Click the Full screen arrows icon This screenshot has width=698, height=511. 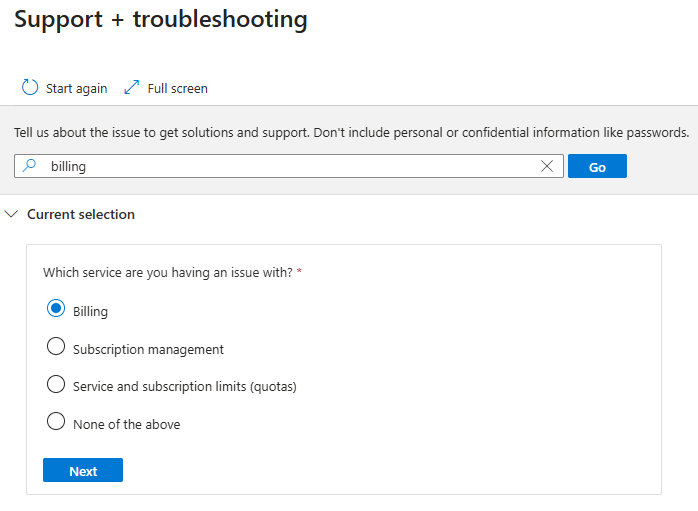click(131, 87)
